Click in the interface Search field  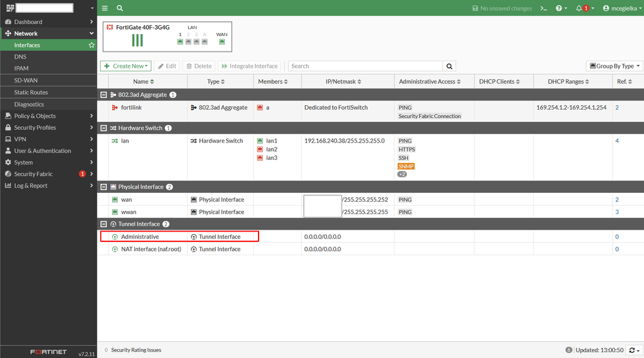365,66
